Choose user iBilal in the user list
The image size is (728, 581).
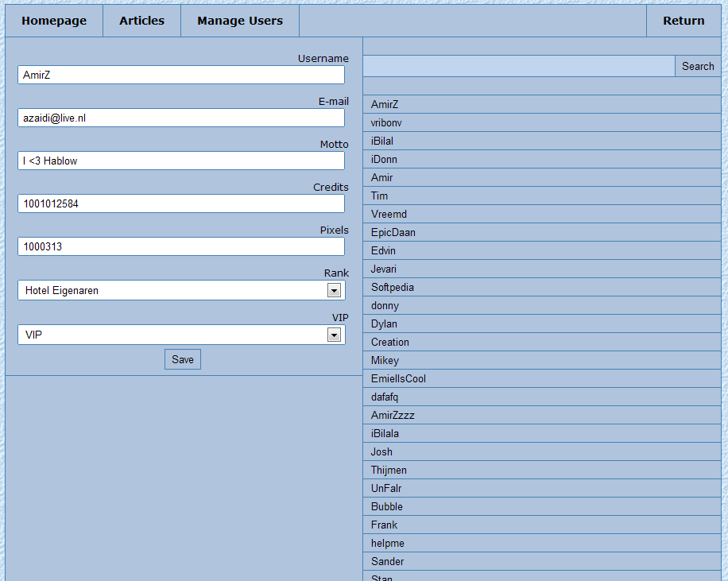382,141
